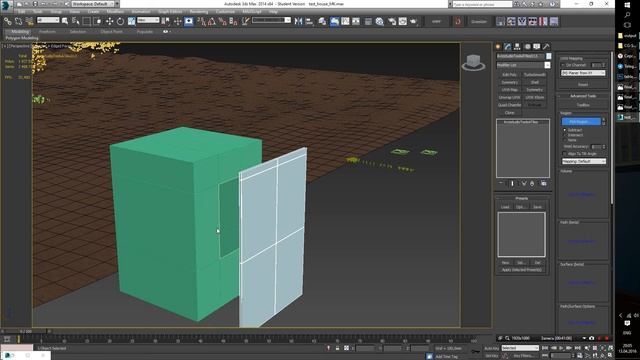Enable the Align To Tilt Angle checkbox

click(564, 153)
